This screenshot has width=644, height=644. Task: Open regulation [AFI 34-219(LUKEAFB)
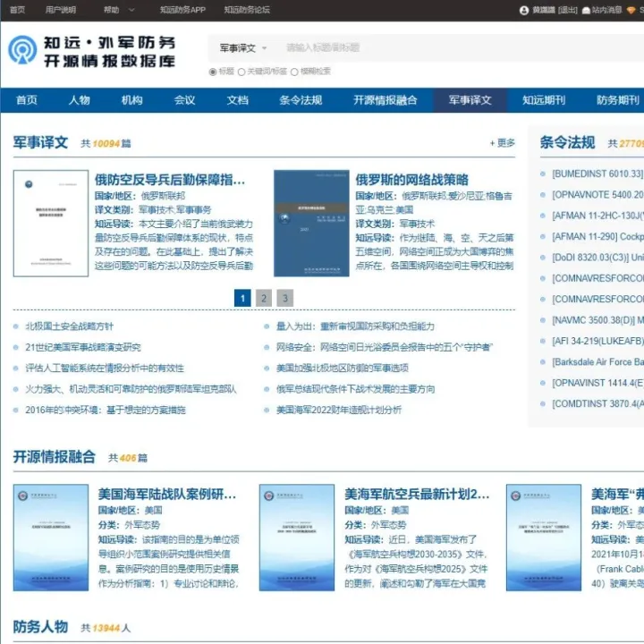(597, 341)
